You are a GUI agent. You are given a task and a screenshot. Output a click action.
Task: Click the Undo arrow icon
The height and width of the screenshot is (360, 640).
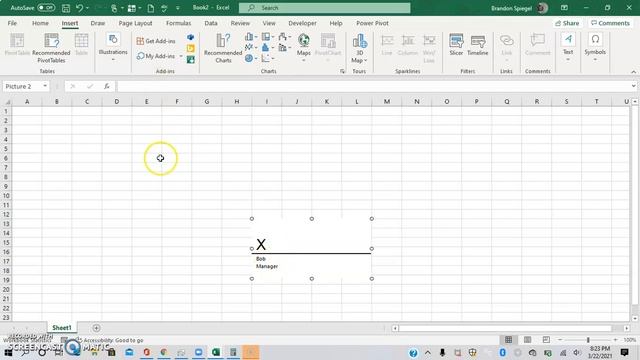point(79,8)
